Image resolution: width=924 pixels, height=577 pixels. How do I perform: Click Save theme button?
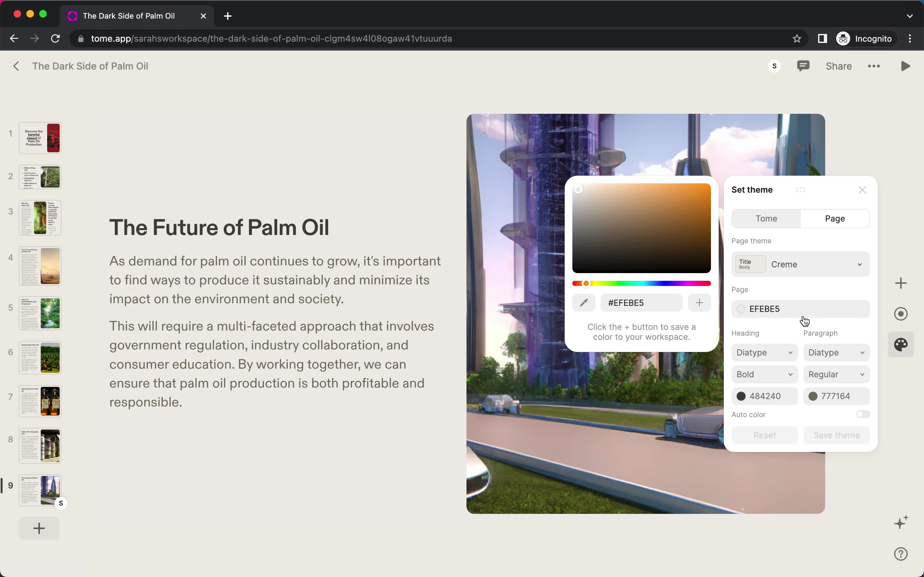pyautogui.click(x=836, y=435)
